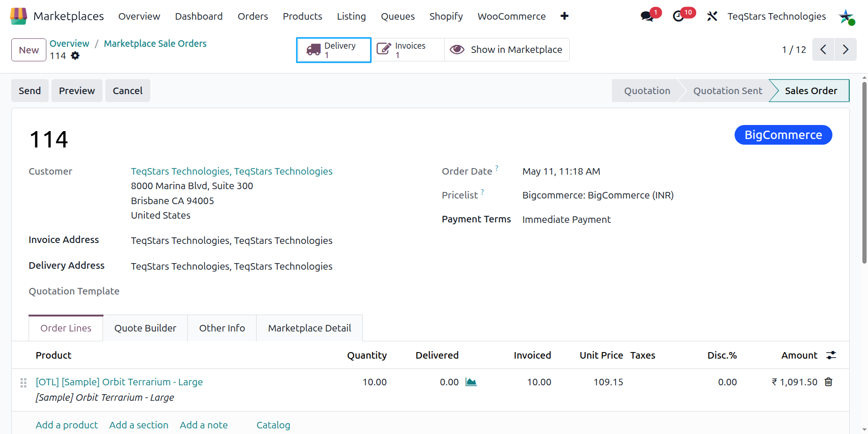Click Add a section link
The height and width of the screenshot is (434, 868).
139,425
